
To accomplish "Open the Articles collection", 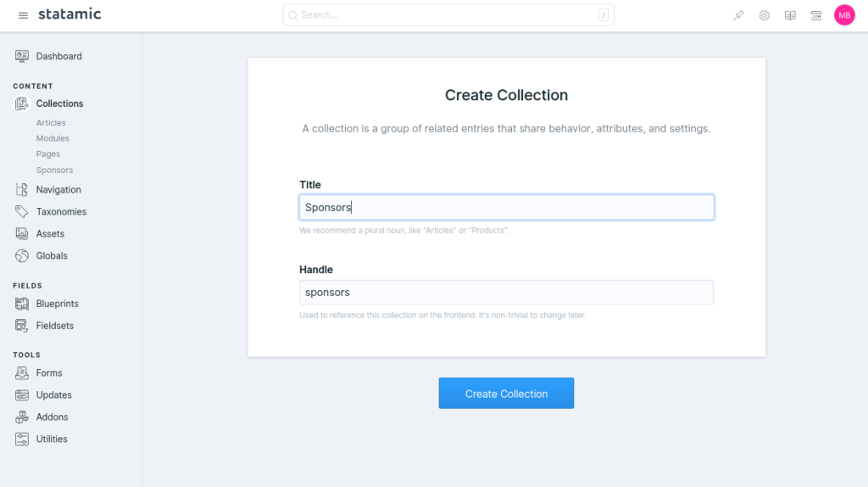I will click(51, 122).
